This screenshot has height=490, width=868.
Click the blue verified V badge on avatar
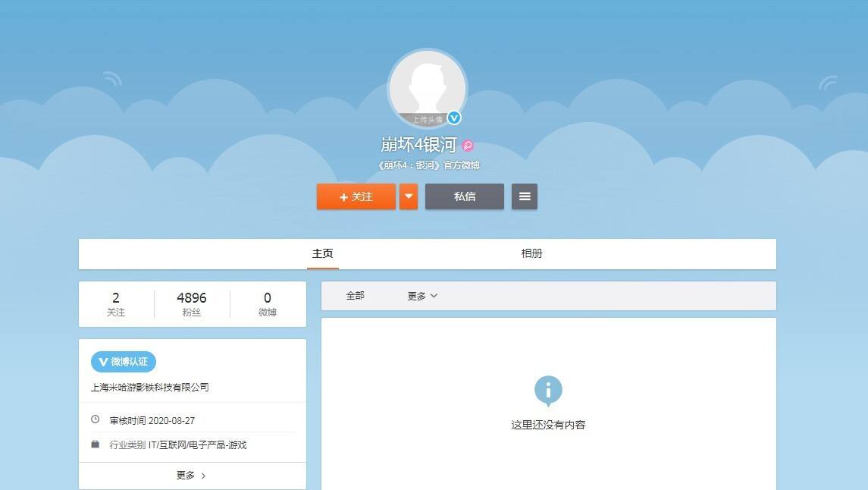click(454, 118)
